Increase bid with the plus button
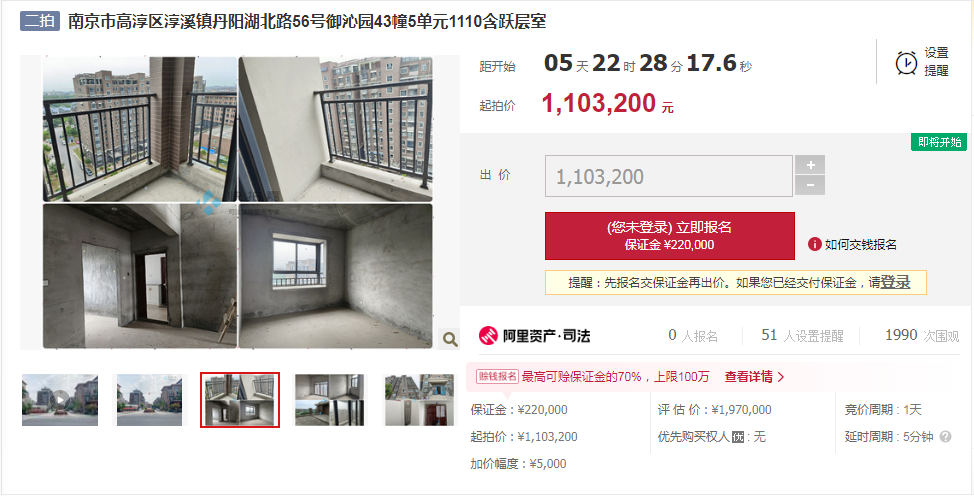 (x=810, y=165)
